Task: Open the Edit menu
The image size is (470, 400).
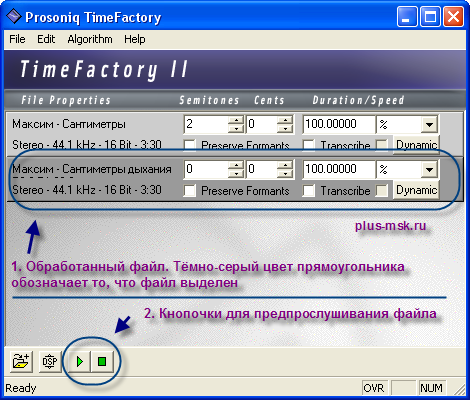Action: click(x=46, y=39)
